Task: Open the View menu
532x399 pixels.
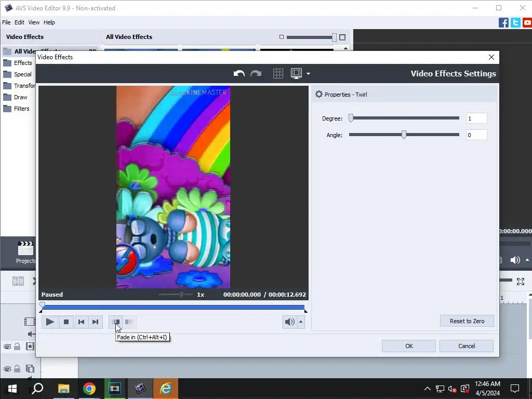Action: pyautogui.click(x=34, y=22)
